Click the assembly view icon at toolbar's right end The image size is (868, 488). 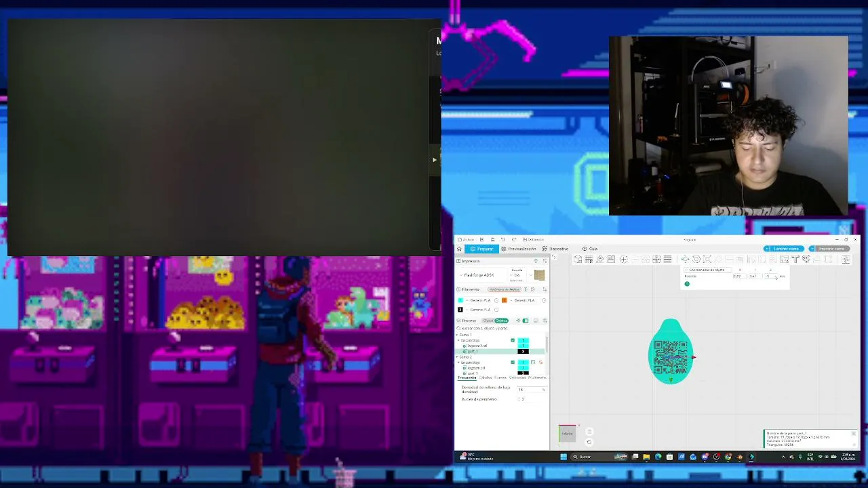846,259
